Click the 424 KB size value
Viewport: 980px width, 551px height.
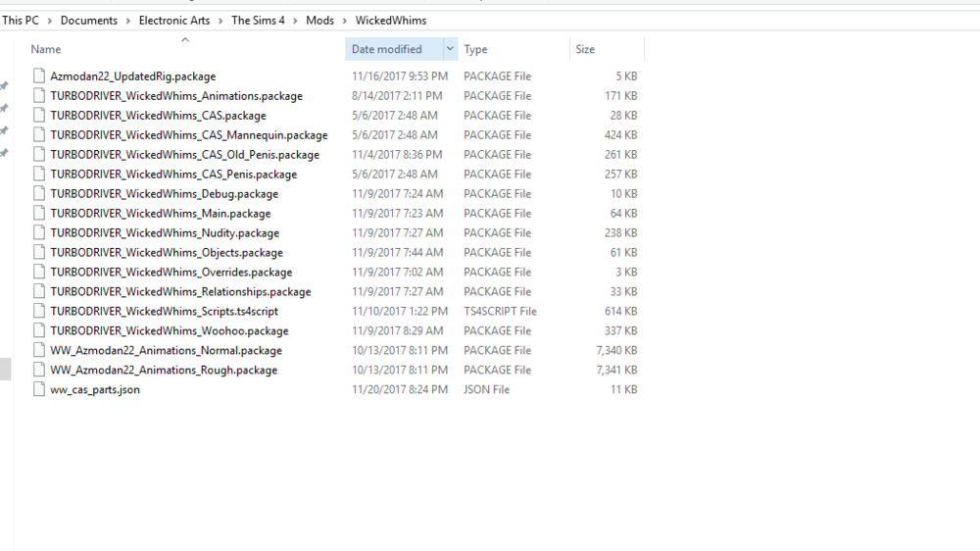pos(620,135)
